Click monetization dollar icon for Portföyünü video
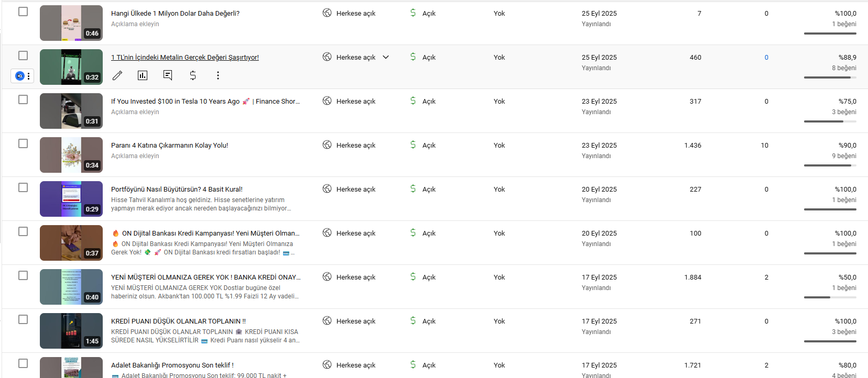Viewport: 868px width, 378px height. [413, 189]
